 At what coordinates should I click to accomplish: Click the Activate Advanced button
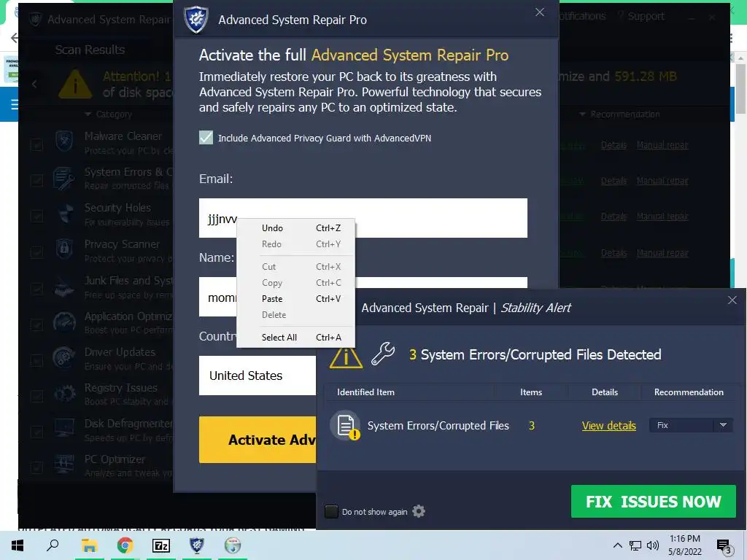[x=258, y=440]
